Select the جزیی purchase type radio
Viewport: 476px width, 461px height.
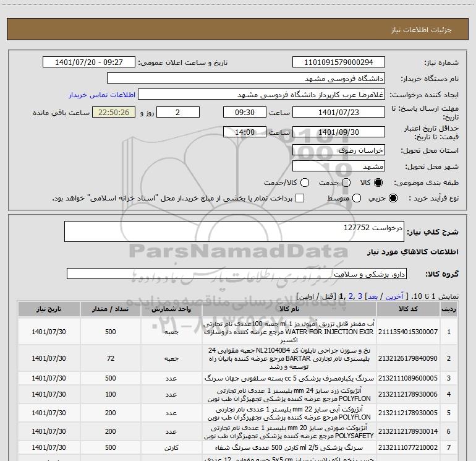pos(393,198)
